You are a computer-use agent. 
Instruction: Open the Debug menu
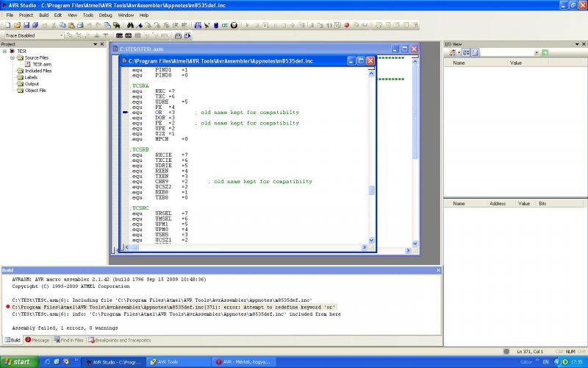(105, 15)
